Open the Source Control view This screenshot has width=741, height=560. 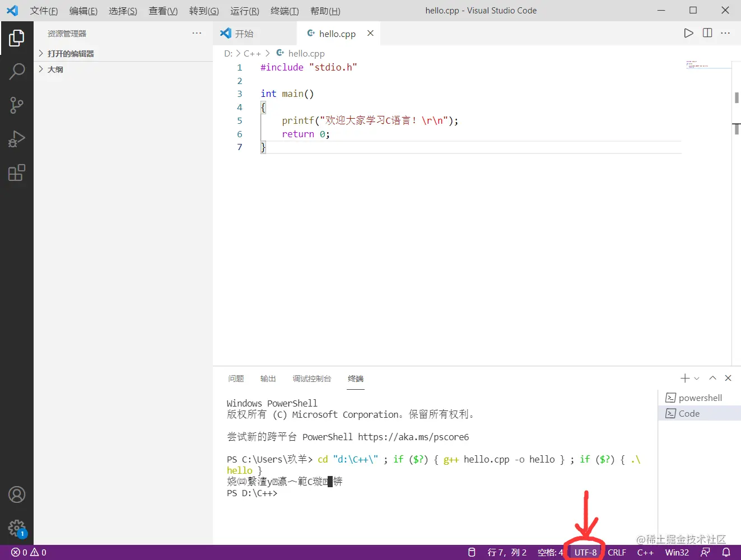(17, 105)
